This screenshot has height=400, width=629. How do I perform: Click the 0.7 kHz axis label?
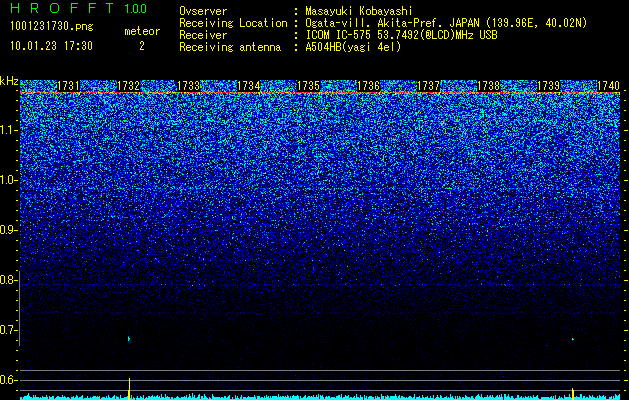pyautogui.click(x=7, y=330)
